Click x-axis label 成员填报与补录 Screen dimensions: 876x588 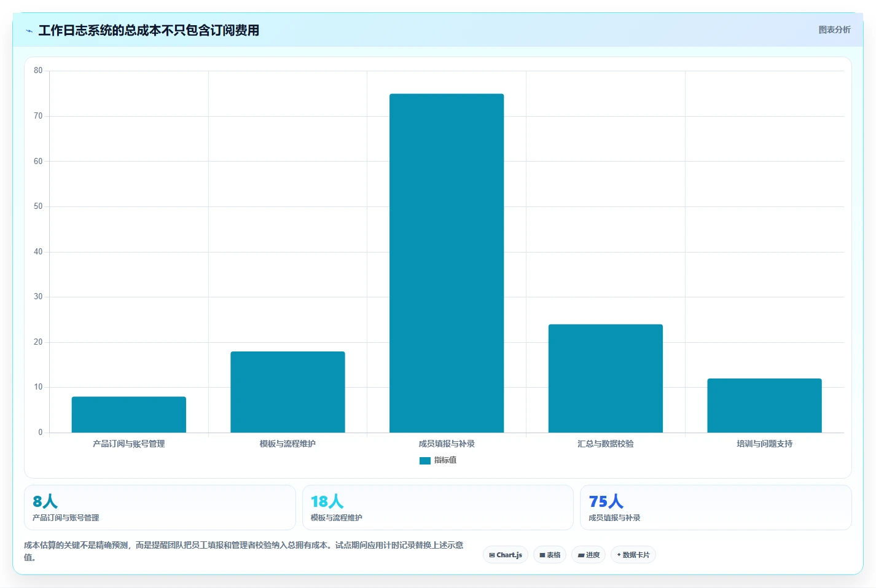pyautogui.click(x=447, y=444)
